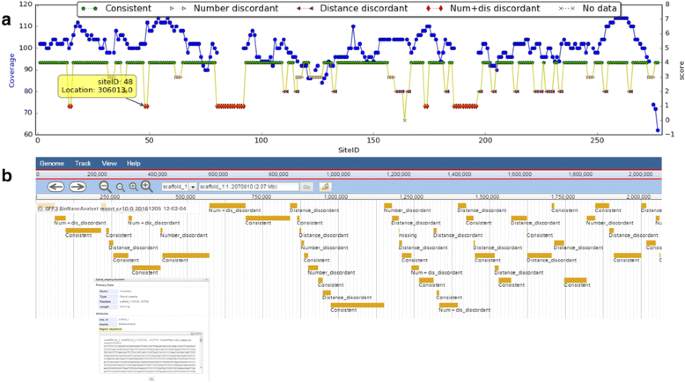Click the large zoom in magnifier
Screen dimensions: 685x383
(x=147, y=186)
